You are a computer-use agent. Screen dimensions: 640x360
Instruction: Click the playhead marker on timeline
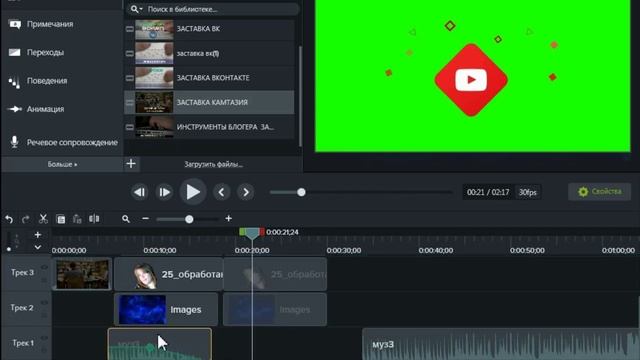point(252,233)
